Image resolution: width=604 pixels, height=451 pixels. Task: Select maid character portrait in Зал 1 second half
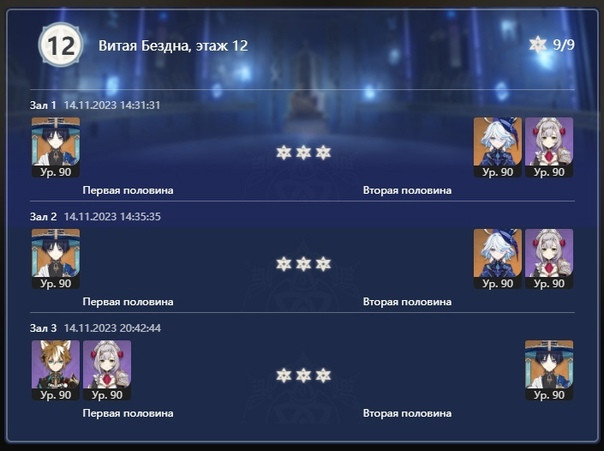coord(549,147)
